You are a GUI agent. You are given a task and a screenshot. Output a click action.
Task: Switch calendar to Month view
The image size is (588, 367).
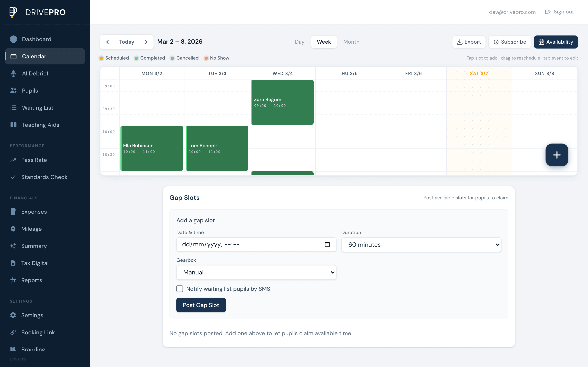pyautogui.click(x=351, y=42)
